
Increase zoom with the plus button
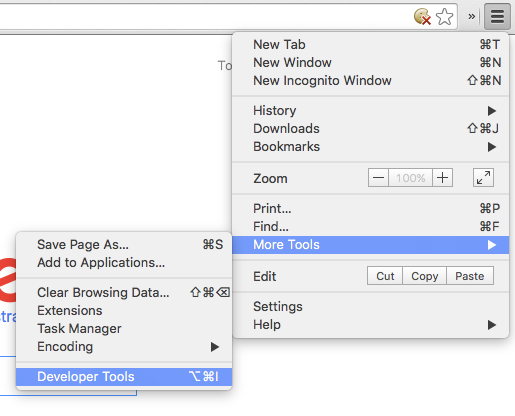(442, 178)
